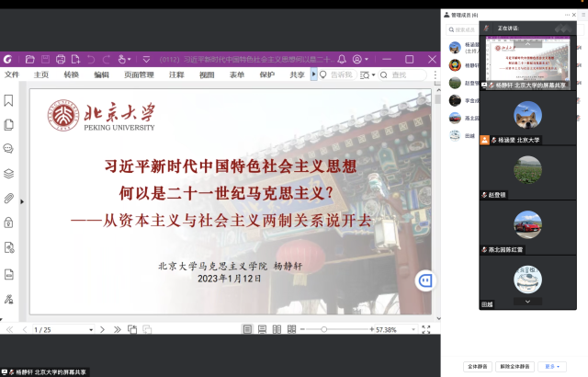The width and height of the screenshot is (588, 377).
Task: Switch to the 共享 tab
Action: pos(297,74)
